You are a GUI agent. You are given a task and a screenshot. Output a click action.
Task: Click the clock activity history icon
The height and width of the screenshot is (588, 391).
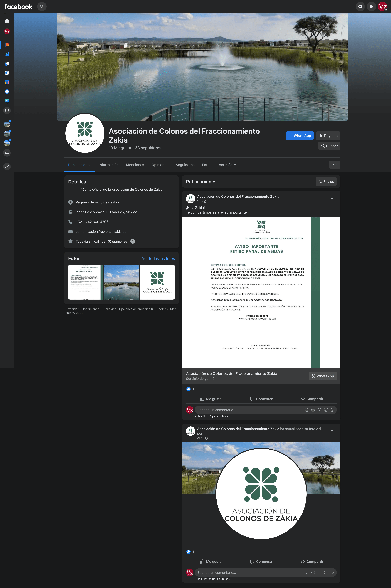pos(7,92)
